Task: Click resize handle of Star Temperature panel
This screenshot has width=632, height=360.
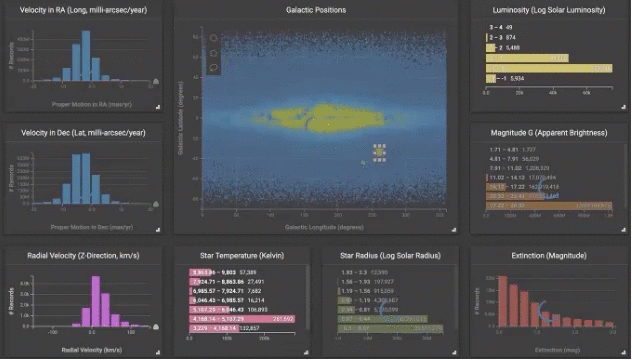Action: point(306,352)
